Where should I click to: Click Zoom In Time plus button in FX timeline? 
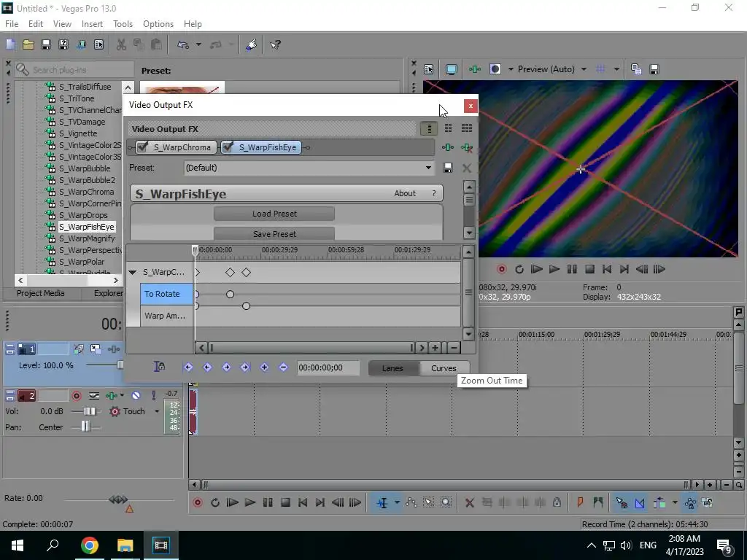click(435, 348)
